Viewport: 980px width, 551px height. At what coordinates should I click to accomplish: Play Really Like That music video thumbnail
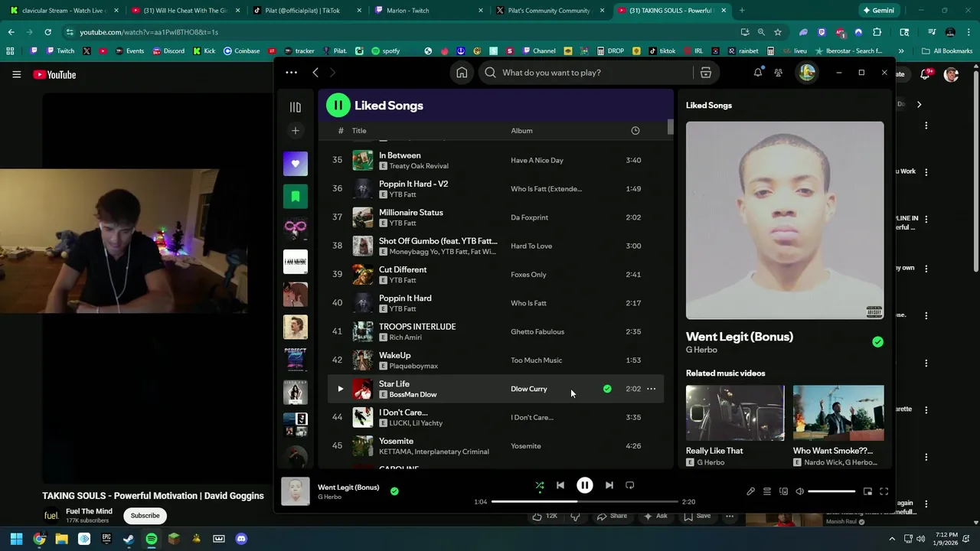(x=735, y=413)
